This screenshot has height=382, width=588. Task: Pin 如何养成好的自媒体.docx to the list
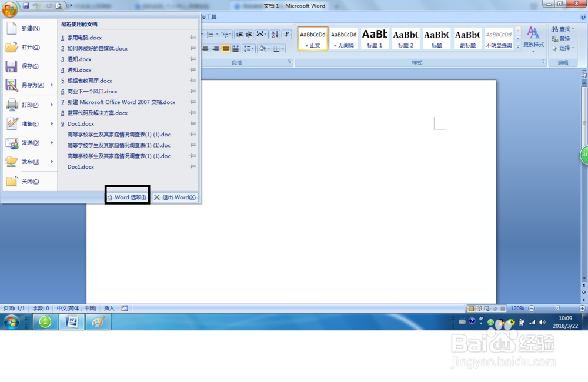[193, 48]
